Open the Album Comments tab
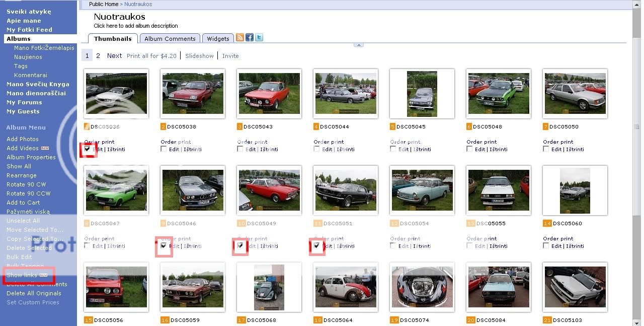This screenshot has width=644, height=326. (170, 39)
